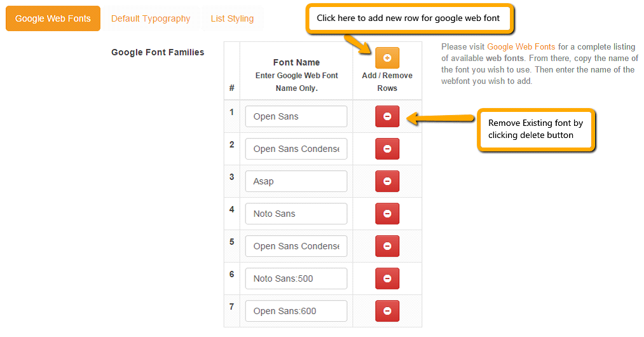Remove the Open Sans font in row 1
This screenshot has height=337, width=644.
point(387,116)
